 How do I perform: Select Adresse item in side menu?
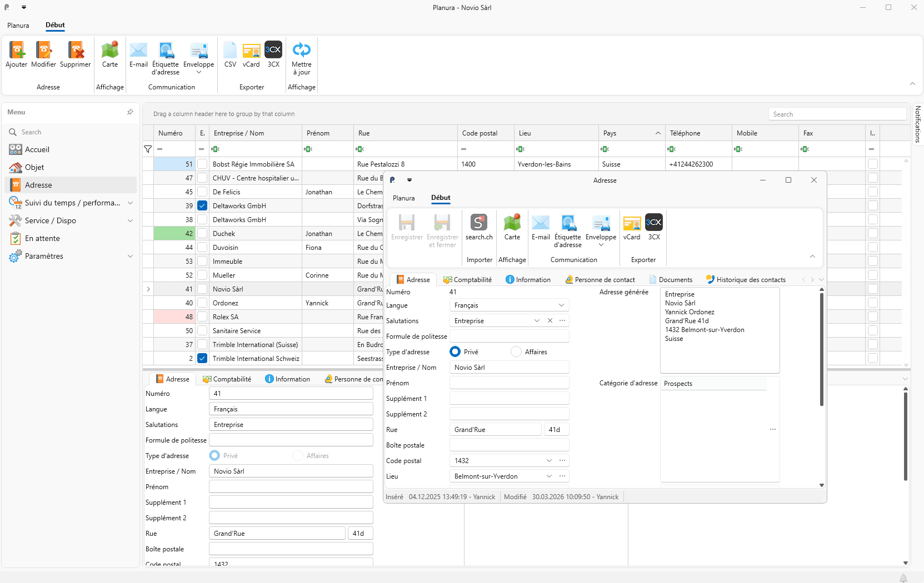(x=71, y=185)
